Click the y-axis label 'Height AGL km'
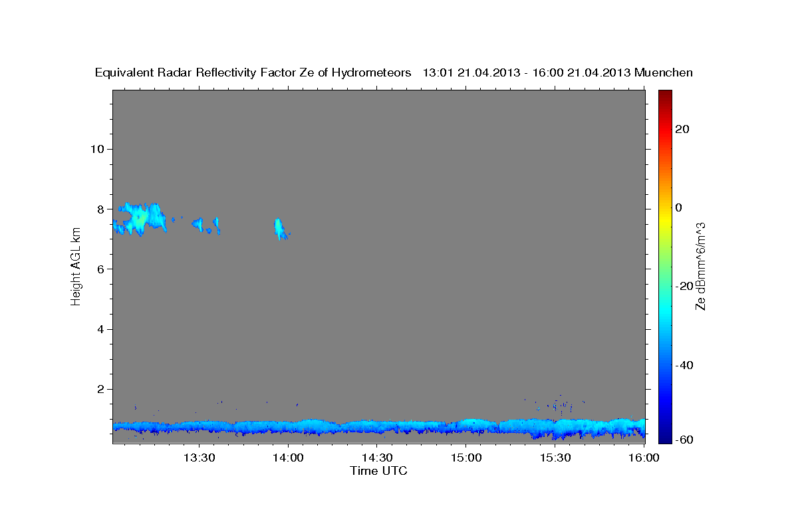798x532 pixels. (x=76, y=266)
